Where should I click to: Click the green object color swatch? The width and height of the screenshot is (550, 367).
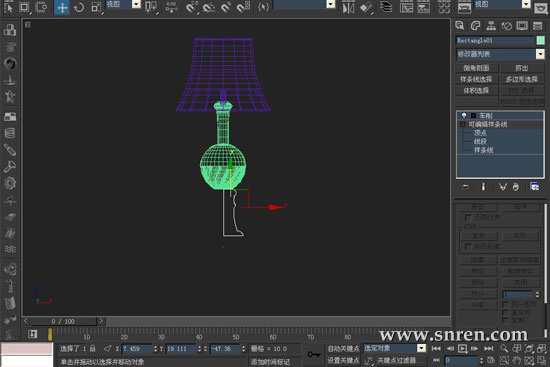point(541,40)
